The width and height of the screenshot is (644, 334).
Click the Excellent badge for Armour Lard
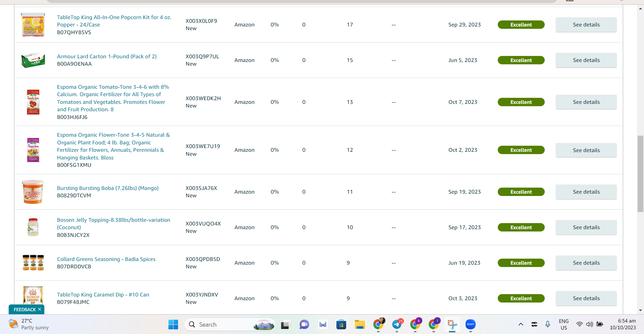[x=521, y=60]
